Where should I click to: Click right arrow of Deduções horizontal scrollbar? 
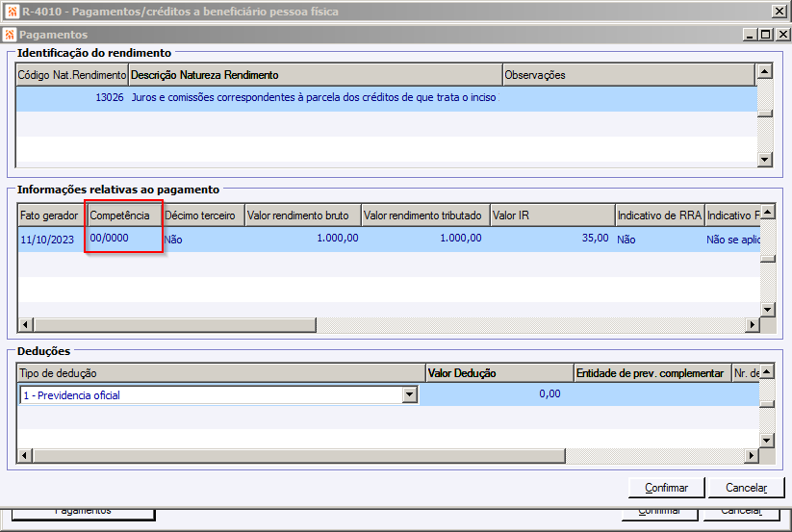[752, 456]
